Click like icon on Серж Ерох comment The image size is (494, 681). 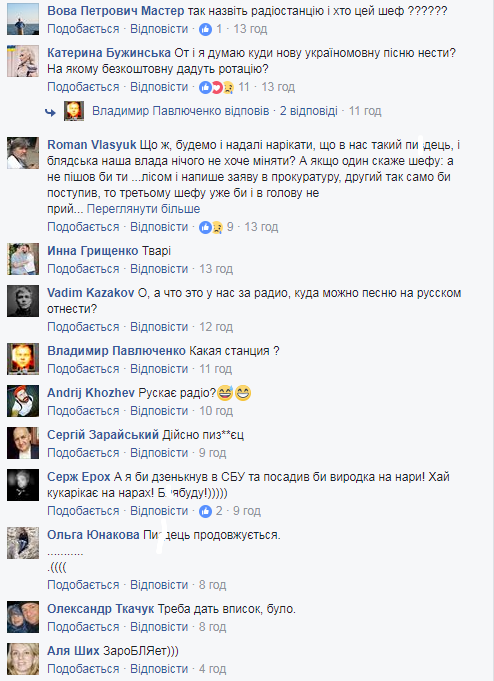tap(206, 511)
